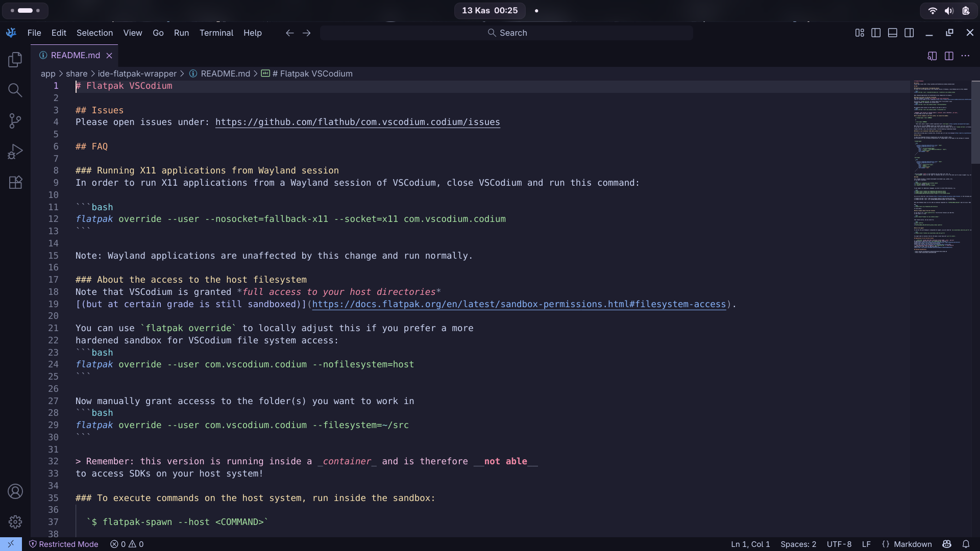Toggle the secondary side bar
The image size is (980, 551).
click(x=909, y=33)
